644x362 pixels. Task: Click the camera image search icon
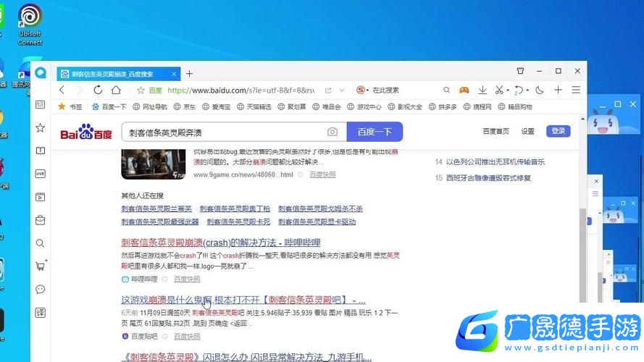pyautogui.click(x=333, y=132)
